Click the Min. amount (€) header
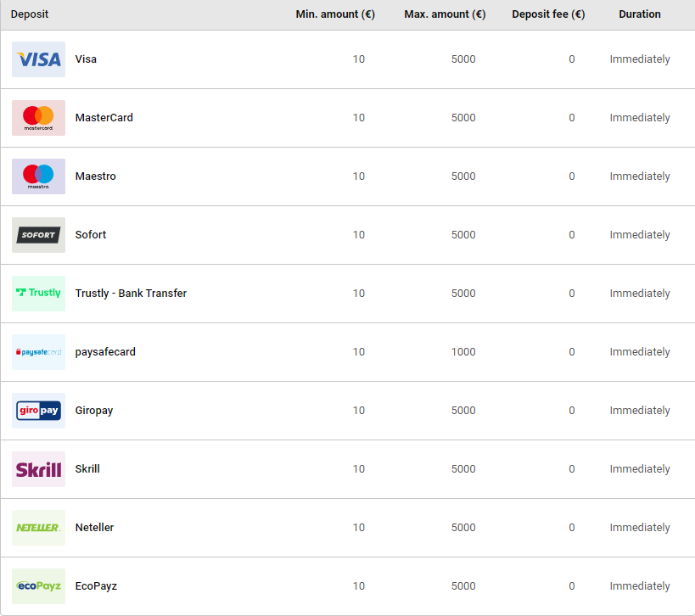The image size is (695, 616). tap(335, 14)
